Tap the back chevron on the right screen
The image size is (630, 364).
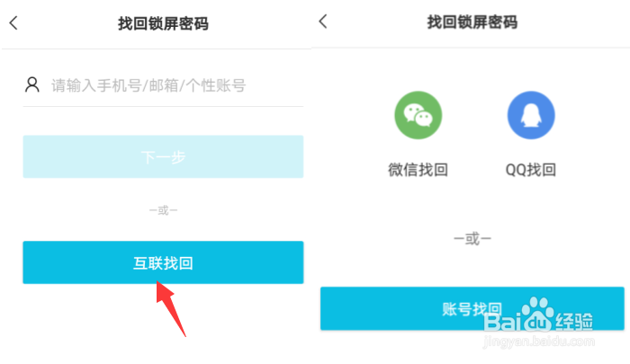(x=323, y=22)
